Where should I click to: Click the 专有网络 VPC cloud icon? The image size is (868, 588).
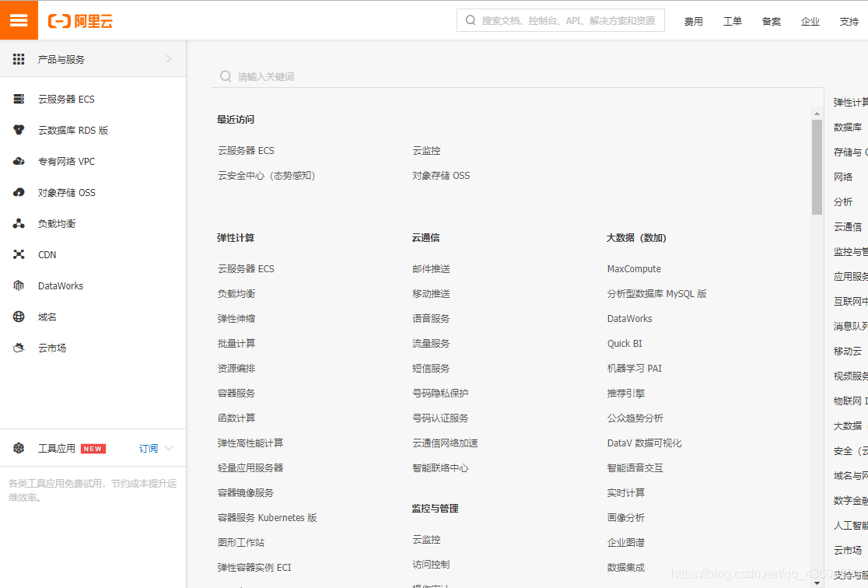[x=19, y=161]
